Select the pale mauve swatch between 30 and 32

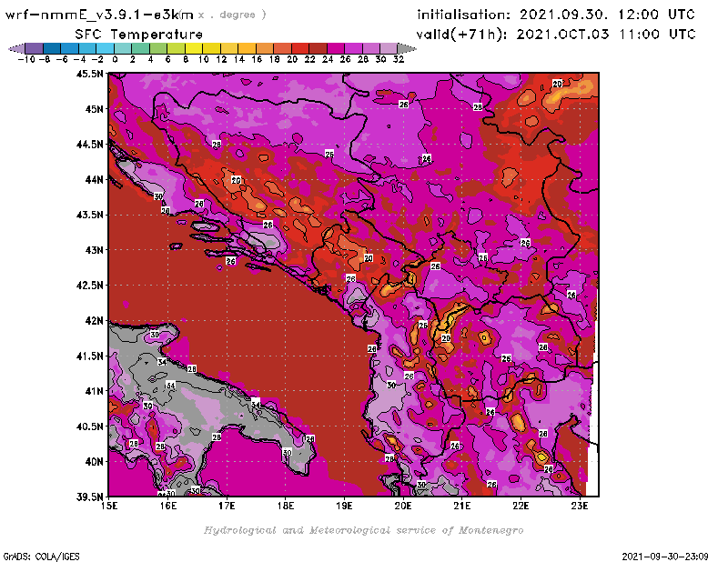389,49
